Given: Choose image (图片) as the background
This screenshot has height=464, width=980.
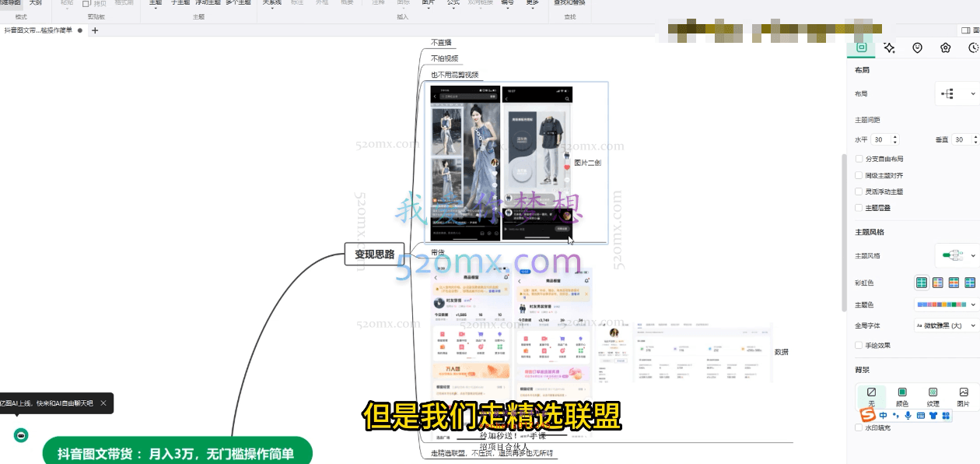Looking at the screenshot, I should tap(964, 396).
